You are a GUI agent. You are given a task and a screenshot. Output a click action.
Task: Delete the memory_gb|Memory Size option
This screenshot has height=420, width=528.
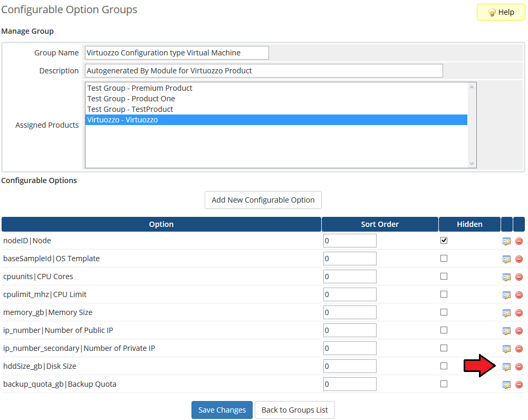[x=519, y=313]
